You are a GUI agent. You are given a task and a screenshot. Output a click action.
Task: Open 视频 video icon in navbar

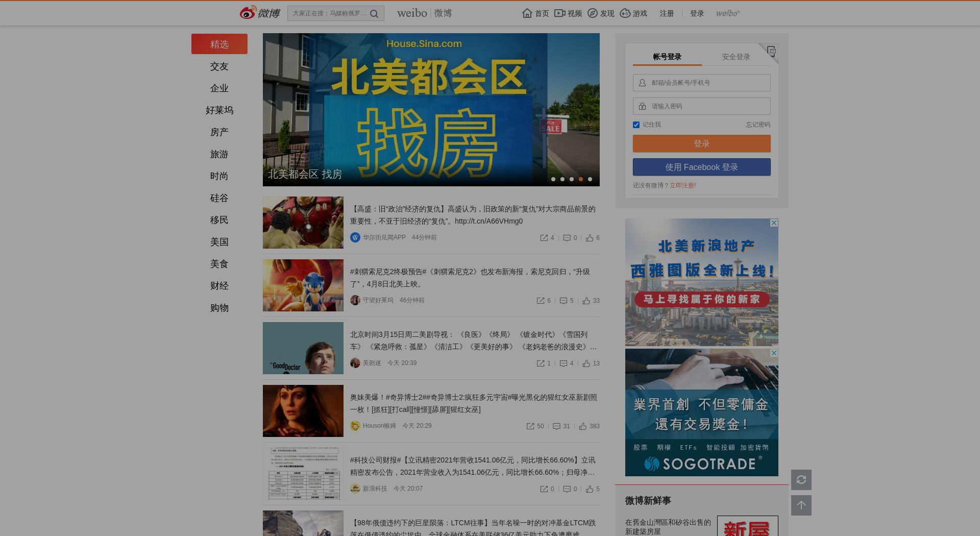[x=560, y=13]
